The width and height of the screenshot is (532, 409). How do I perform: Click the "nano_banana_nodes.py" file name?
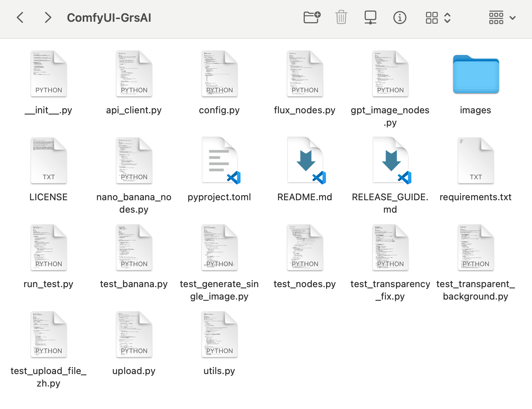point(134,203)
